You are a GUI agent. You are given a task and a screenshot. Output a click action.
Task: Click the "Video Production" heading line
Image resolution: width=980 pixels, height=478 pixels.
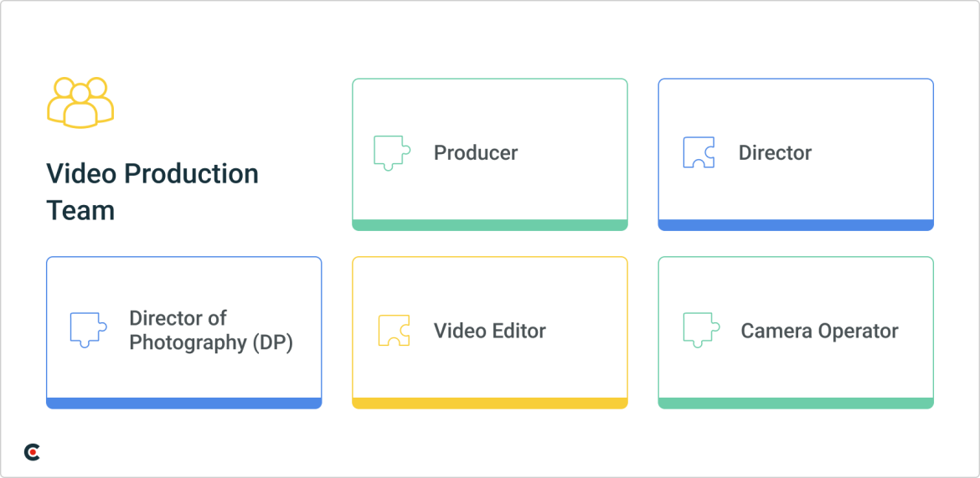pos(152,174)
